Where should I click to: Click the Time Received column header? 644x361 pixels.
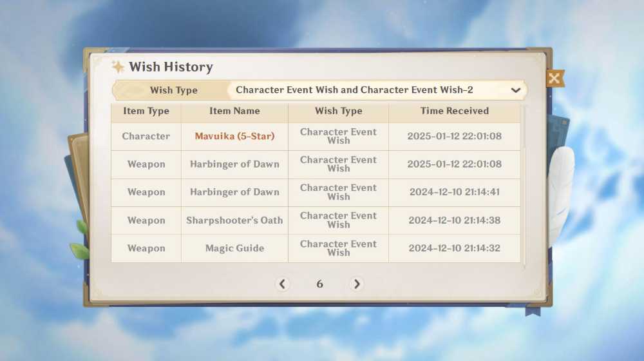tap(454, 111)
